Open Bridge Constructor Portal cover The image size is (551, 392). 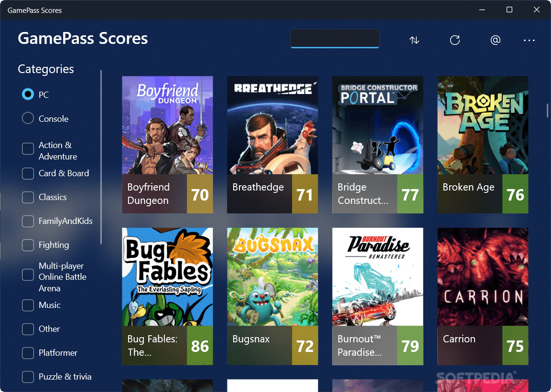[378, 125]
